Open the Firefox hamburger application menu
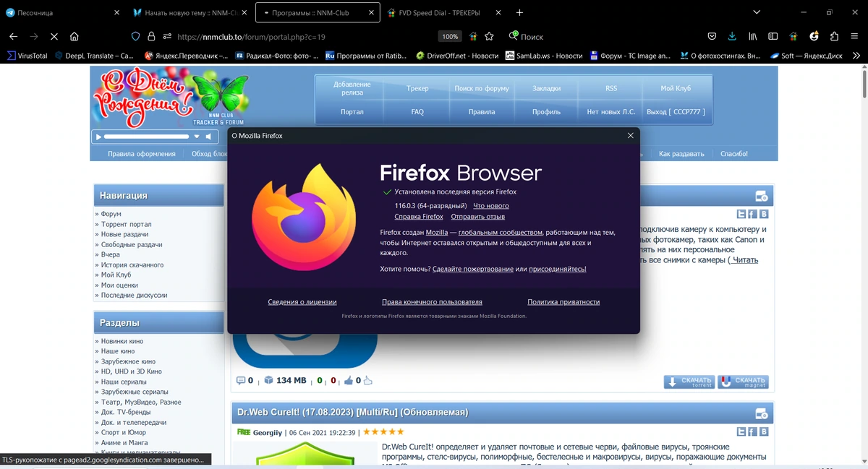Image resolution: width=868 pixels, height=469 pixels. click(854, 36)
